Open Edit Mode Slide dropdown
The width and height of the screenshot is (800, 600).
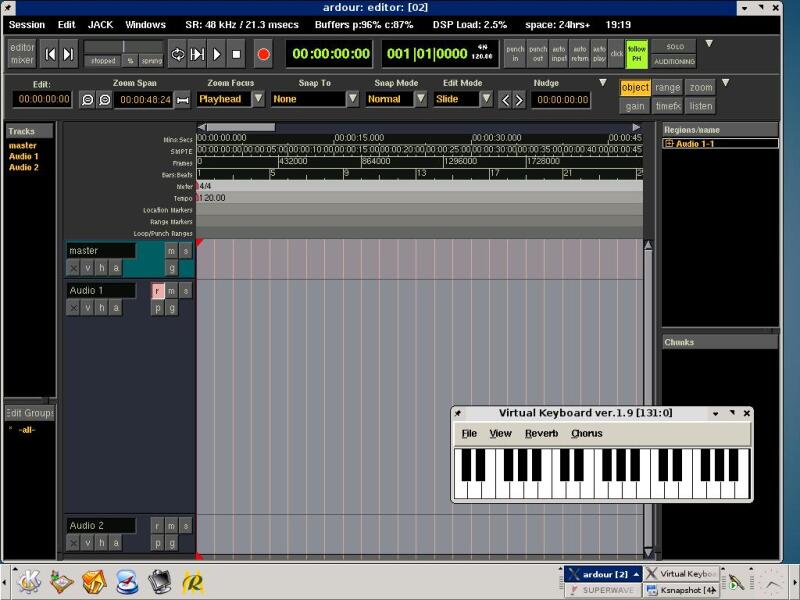click(x=487, y=99)
